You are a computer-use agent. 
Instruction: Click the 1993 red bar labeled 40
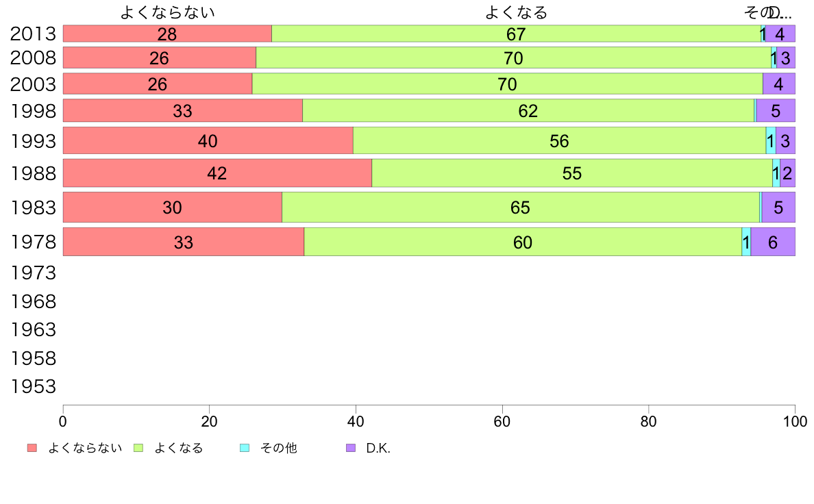click(208, 140)
